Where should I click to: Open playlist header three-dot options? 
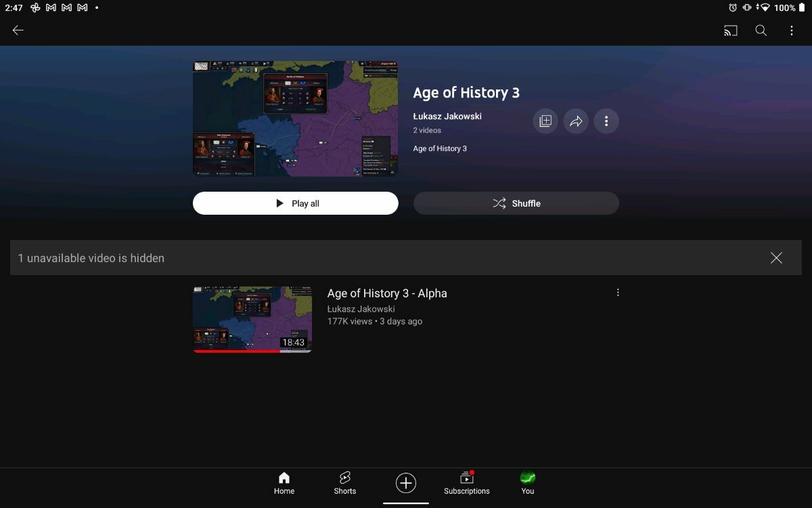tap(606, 121)
